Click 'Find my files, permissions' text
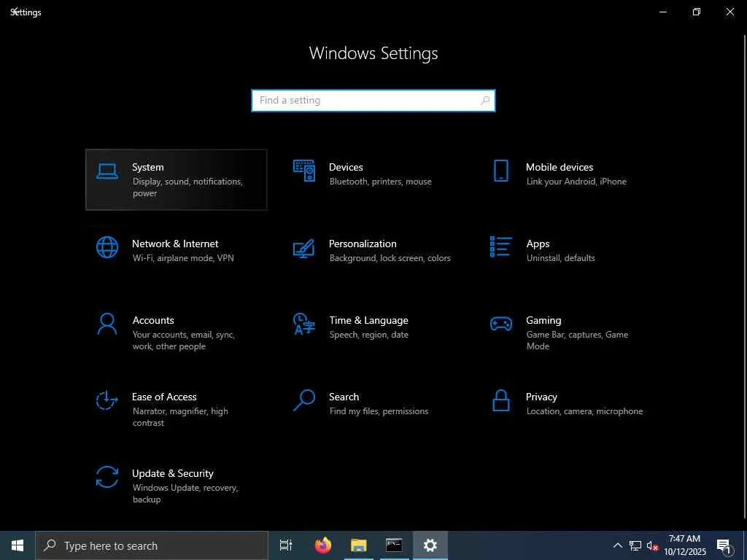Viewport: 747px width, 560px height. click(379, 411)
